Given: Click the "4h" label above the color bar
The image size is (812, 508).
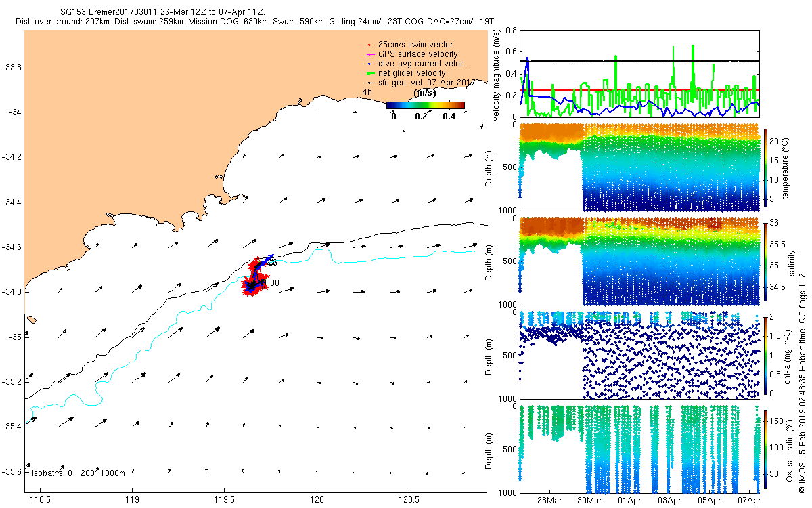Looking at the screenshot, I should point(367,93).
